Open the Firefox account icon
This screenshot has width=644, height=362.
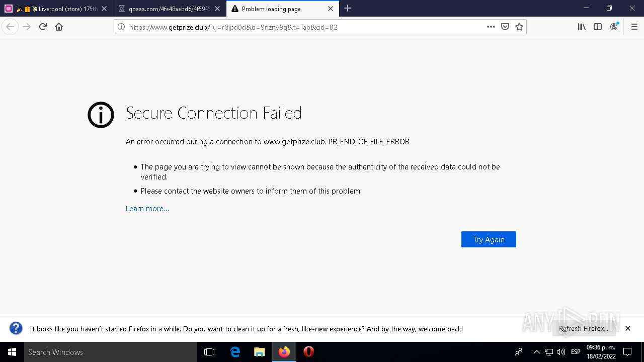coord(614,27)
